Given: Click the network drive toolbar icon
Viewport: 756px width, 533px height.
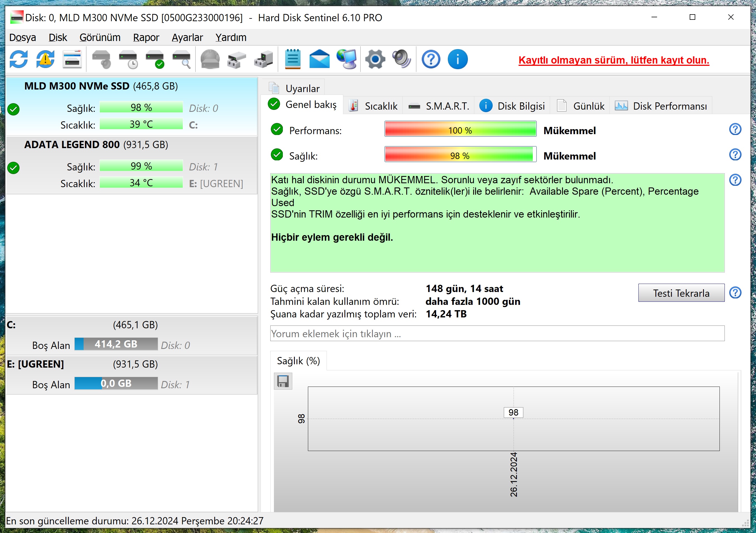Looking at the screenshot, I should [x=263, y=60].
